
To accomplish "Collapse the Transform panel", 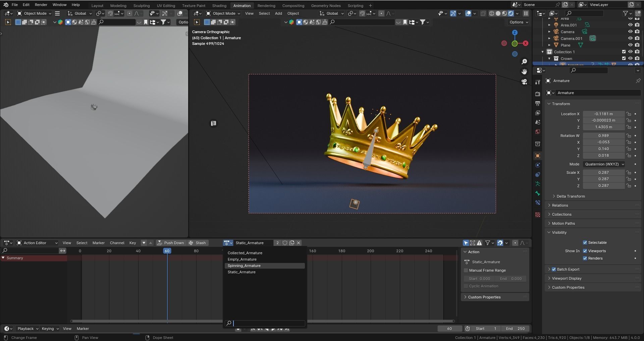I will point(561,104).
